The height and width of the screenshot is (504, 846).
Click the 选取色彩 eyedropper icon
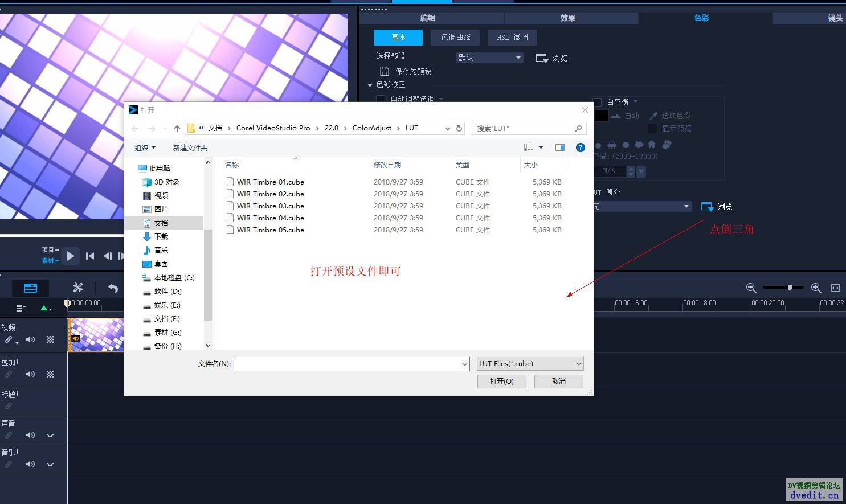pyautogui.click(x=653, y=116)
